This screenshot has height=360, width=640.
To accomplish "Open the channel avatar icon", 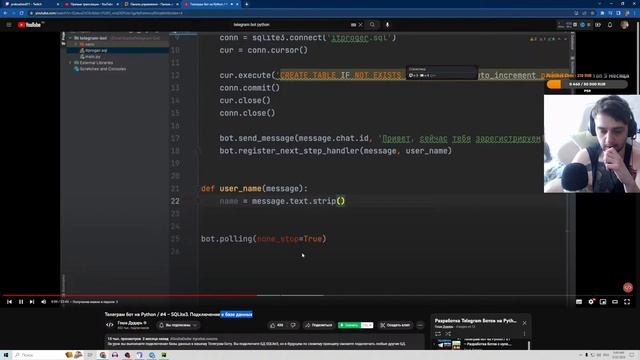I will click(x=109, y=325).
